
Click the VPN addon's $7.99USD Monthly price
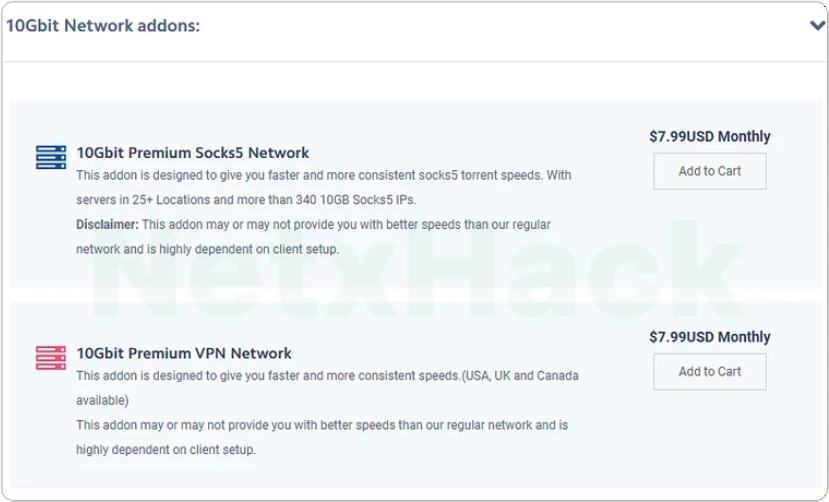point(710,337)
